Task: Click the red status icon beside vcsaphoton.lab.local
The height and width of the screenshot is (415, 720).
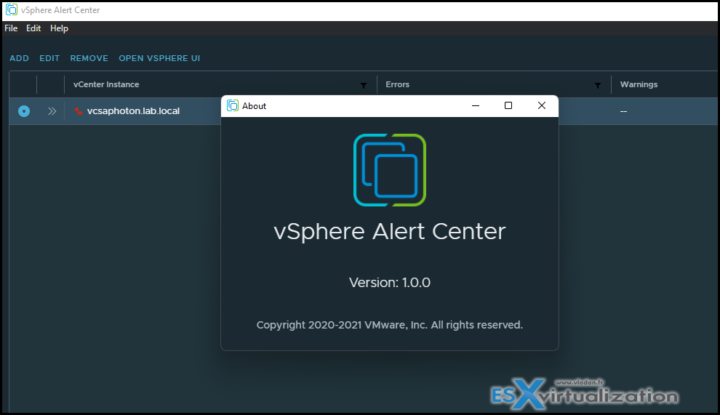Action: pos(78,111)
